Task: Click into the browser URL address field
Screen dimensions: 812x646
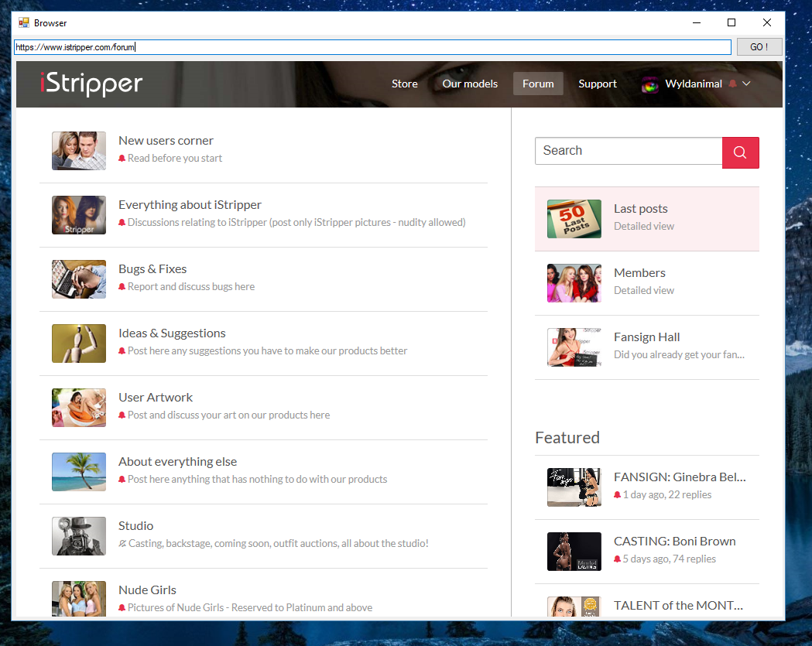Action: coord(372,47)
